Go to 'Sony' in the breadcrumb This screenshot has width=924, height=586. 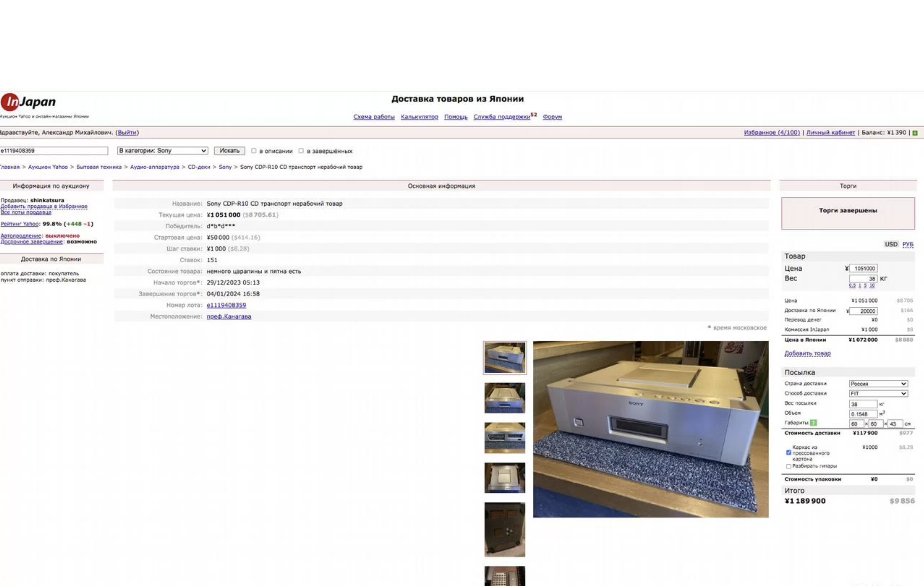click(x=225, y=167)
